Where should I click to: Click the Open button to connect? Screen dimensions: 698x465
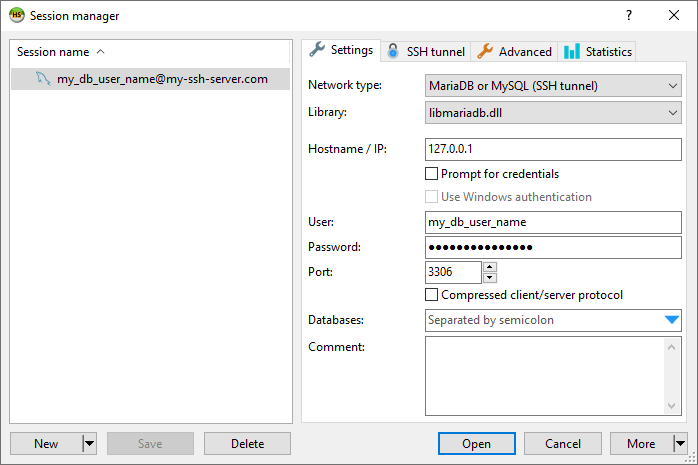point(477,444)
